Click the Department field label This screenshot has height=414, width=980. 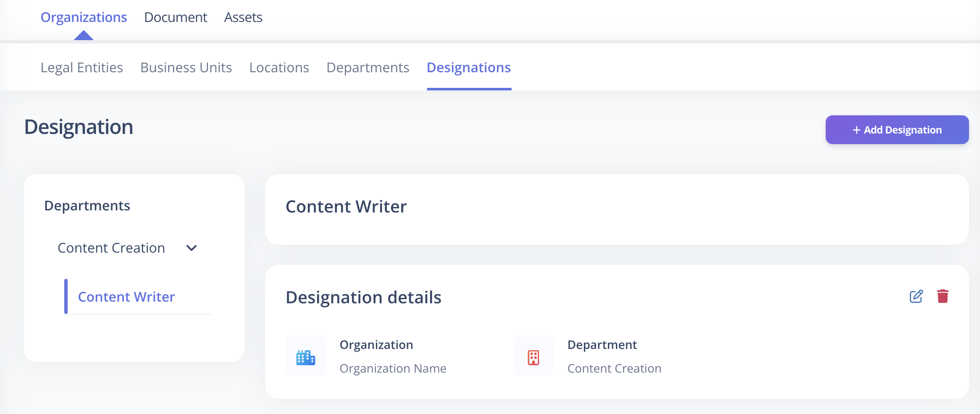(602, 345)
